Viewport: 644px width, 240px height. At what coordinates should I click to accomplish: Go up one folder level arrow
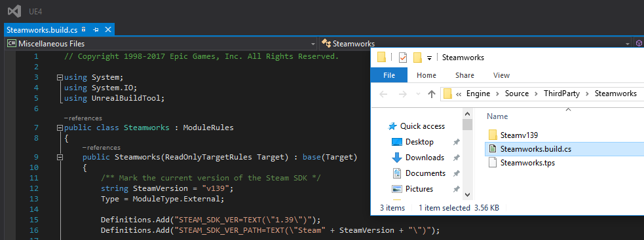pos(431,94)
